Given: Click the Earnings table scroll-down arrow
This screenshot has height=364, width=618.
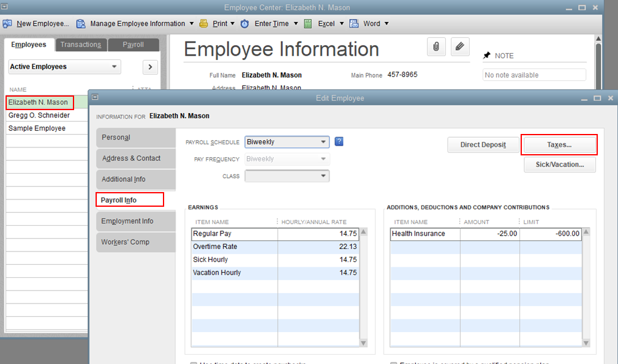Looking at the screenshot, I should click(x=364, y=343).
